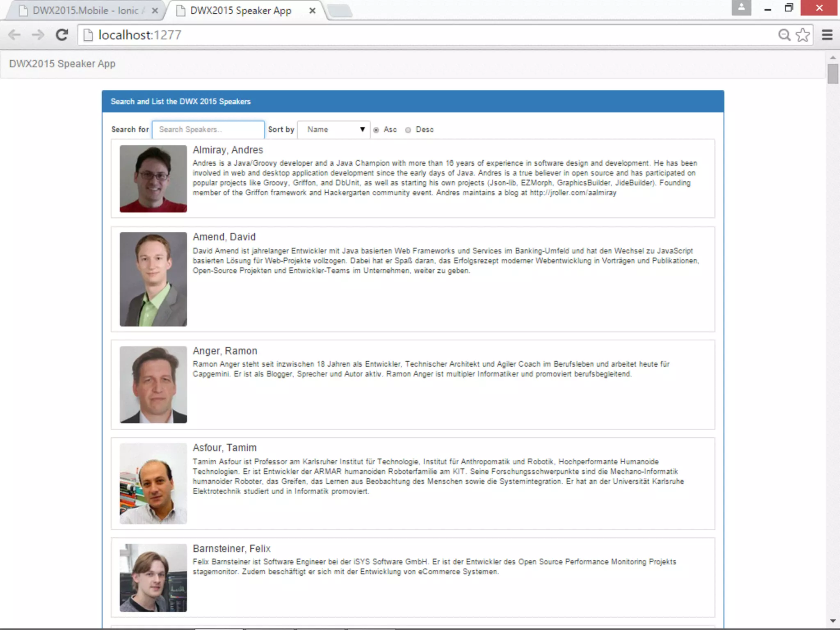This screenshot has width=840, height=630.
Task: Click the back navigation arrow
Action: pos(14,35)
